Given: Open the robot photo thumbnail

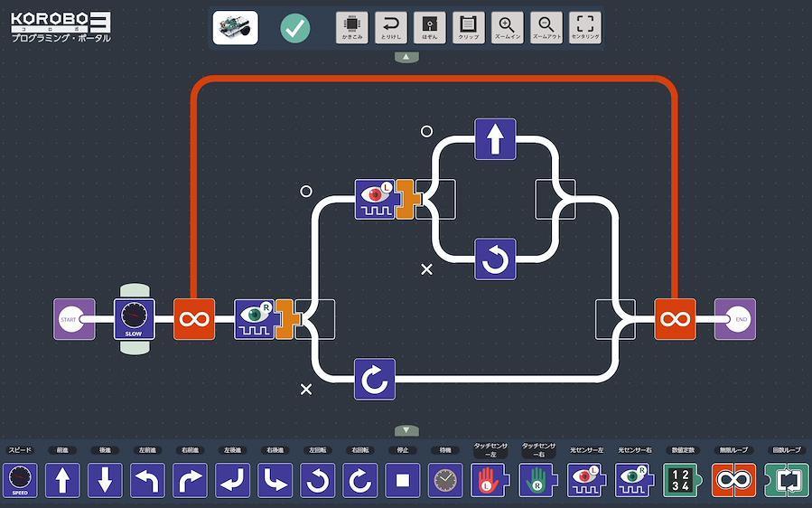Looking at the screenshot, I should [x=236, y=28].
